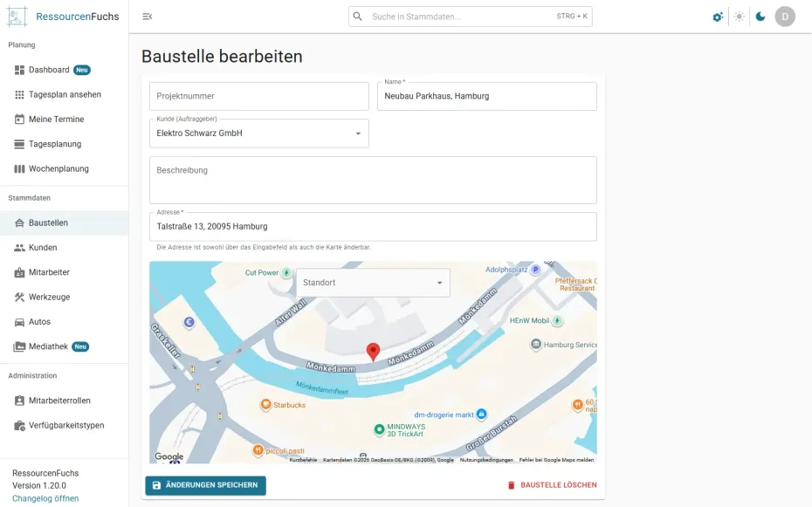Click the Neu badge next to Mediathek
Viewport: 812px width, 507px height.
tap(80, 346)
